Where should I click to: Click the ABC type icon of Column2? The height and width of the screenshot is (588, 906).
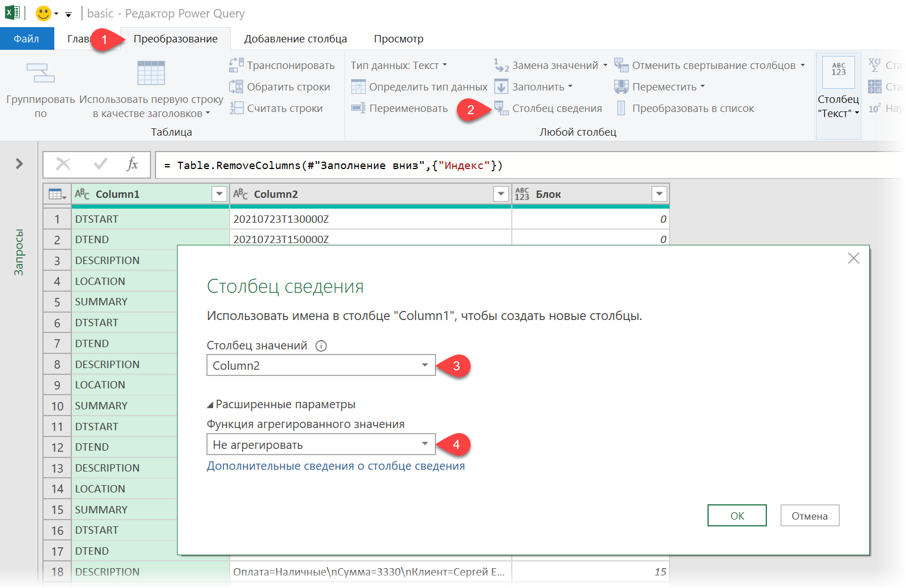click(x=240, y=194)
